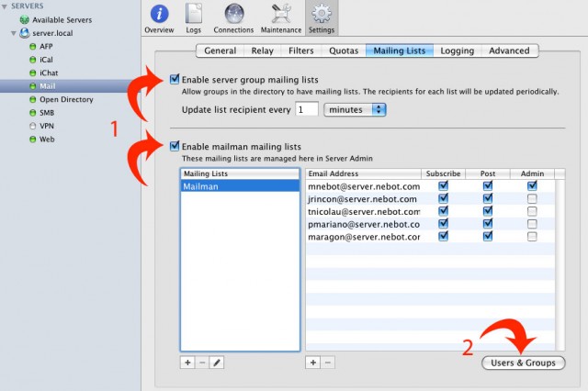Click the Users & Groups button
The width and height of the screenshot is (588, 391).
tap(523, 363)
